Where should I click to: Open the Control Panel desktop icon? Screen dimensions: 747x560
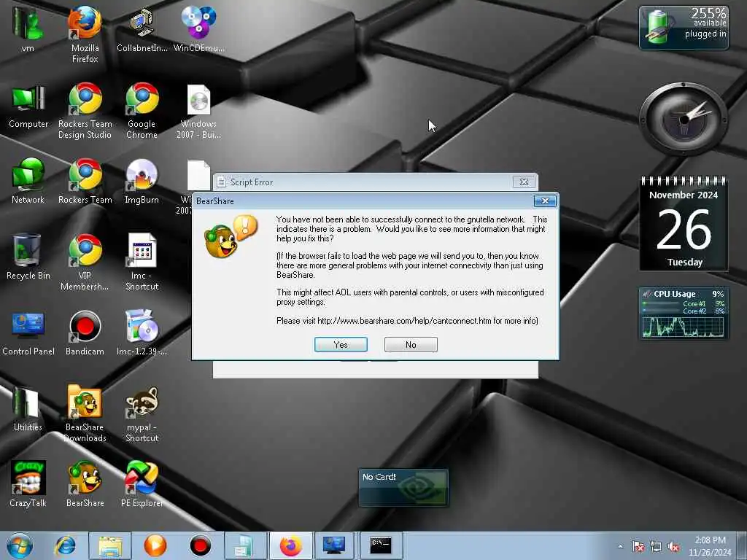click(x=28, y=333)
